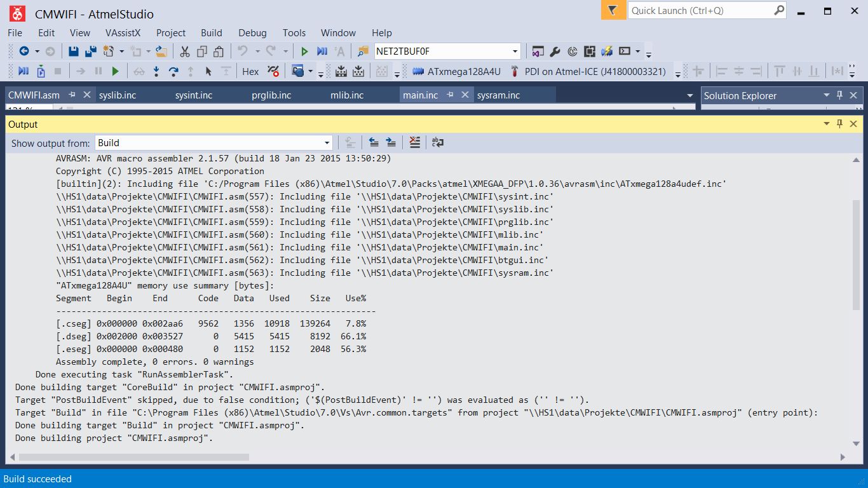
Task: Close the Output panel
Action: click(x=853, y=124)
